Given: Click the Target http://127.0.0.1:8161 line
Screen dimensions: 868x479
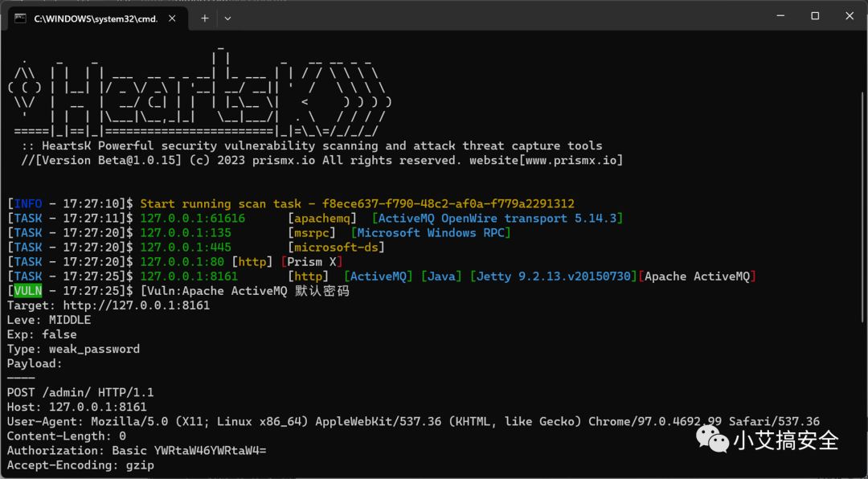Looking at the screenshot, I should click(x=108, y=305).
